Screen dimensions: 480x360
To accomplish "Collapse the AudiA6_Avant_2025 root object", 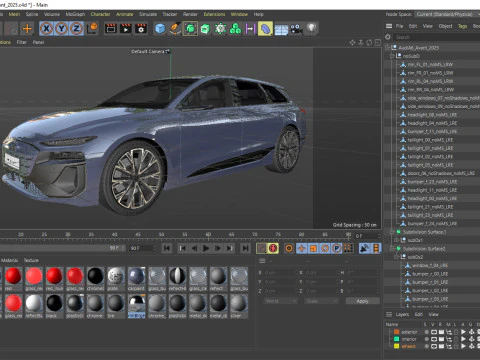I will point(388,48).
